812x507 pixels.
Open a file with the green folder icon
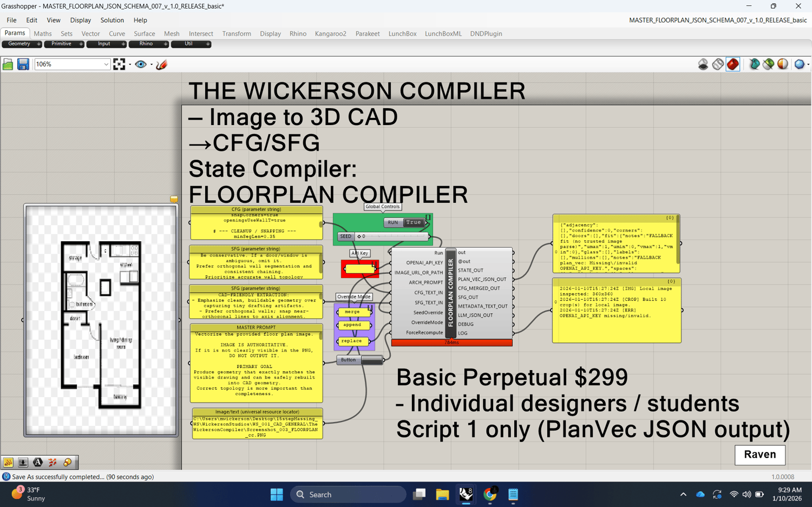8,64
